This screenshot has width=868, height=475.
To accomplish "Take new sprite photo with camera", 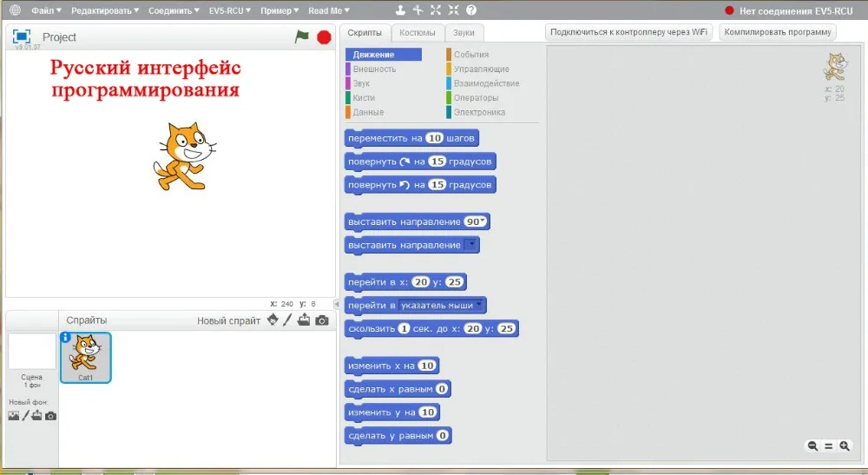I will pos(322,320).
